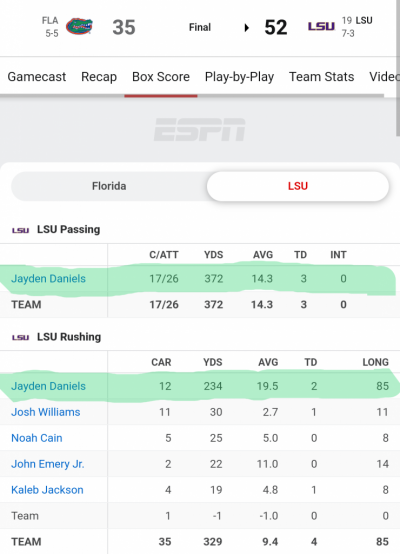Click the small LSU icon beside LSU Passing
This screenshot has height=554, width=400.
[20, 230]
